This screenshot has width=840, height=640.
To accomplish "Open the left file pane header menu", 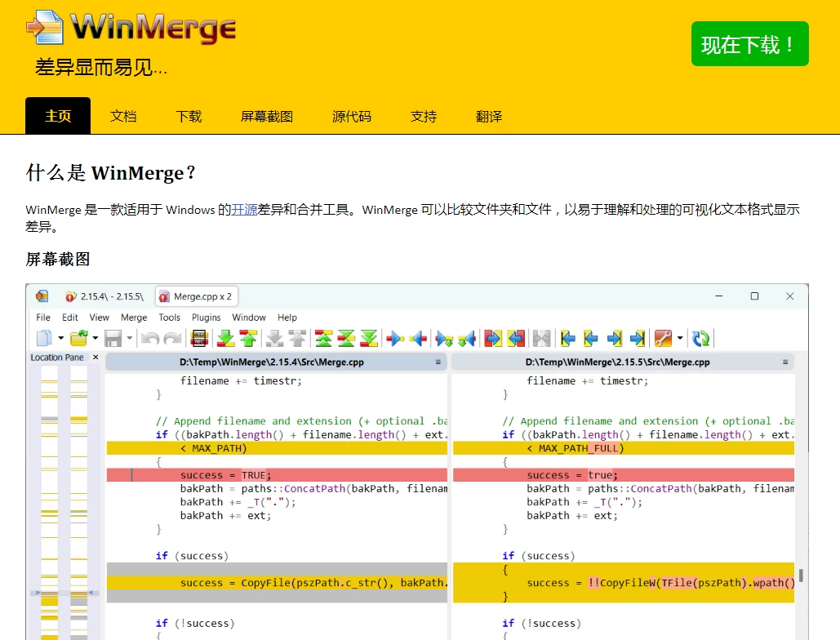I will click(x=438, y=362).
